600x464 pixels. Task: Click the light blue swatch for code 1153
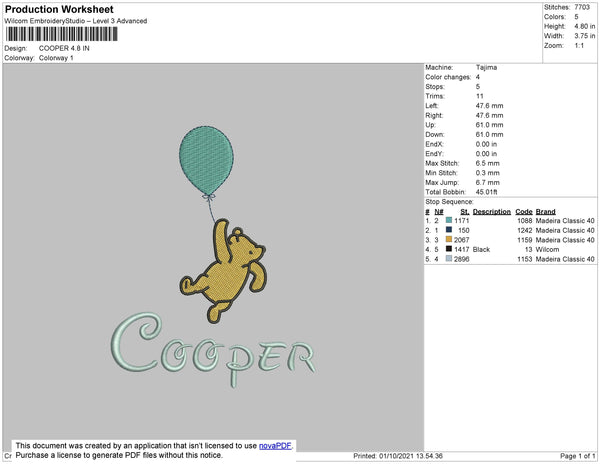449,259
